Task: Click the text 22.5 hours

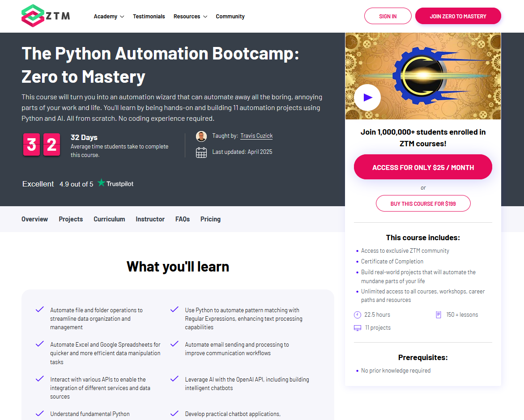Action: click(377, 315)
